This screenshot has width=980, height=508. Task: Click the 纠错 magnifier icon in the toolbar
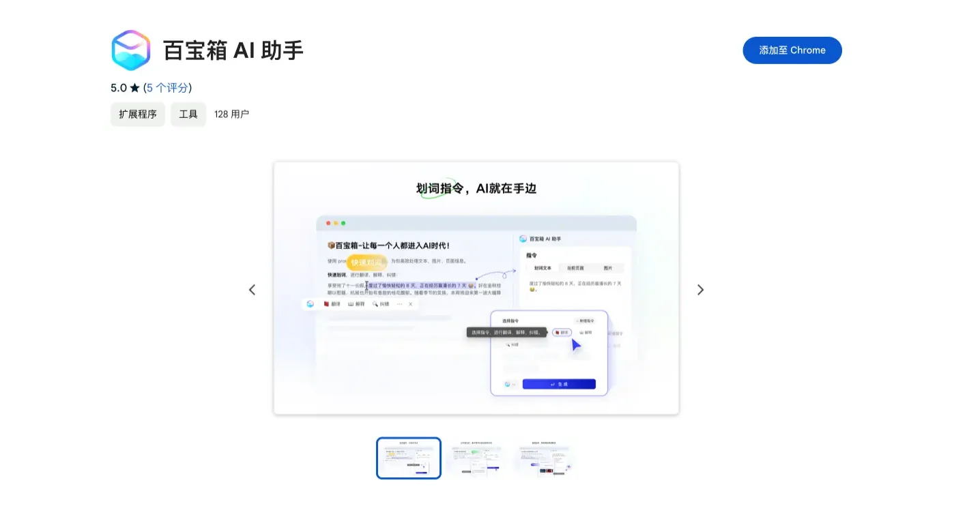coord(375,304)
